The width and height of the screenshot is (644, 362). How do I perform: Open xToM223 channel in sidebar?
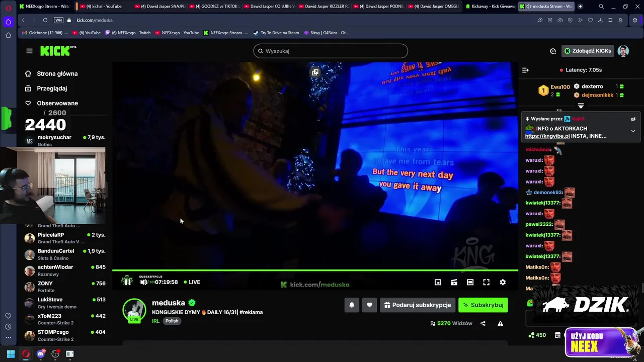[64, 319]
